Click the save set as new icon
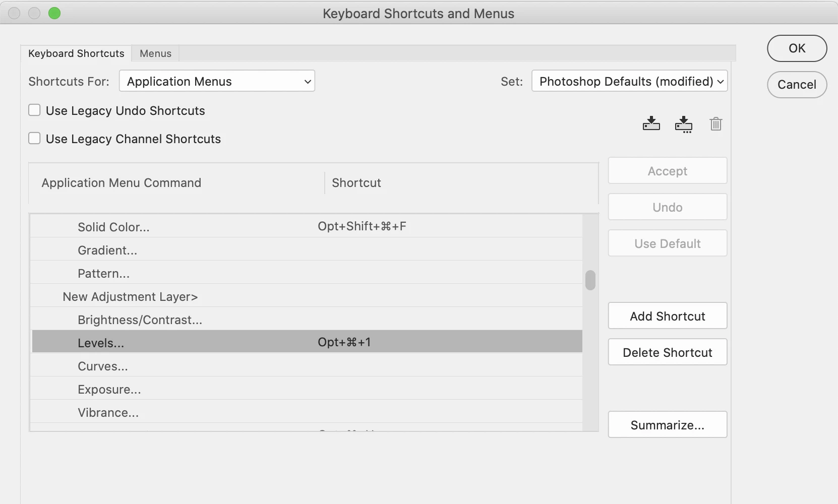This screenshot has height=504, width=838. click(683, 124)
